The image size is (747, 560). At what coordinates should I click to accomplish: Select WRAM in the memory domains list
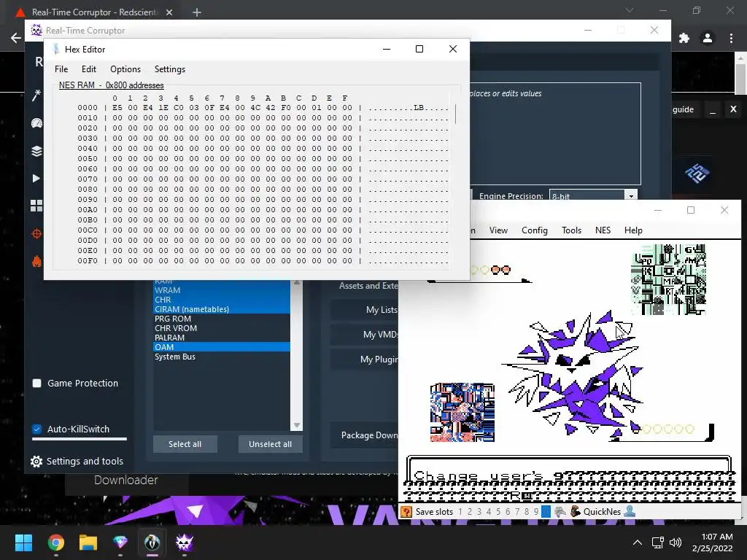tap(222, 290)
